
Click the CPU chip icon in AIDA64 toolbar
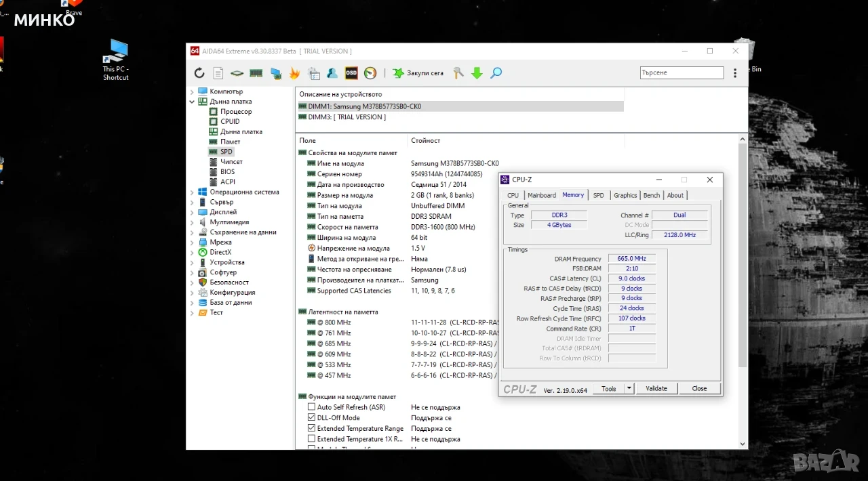pos(237,73)
